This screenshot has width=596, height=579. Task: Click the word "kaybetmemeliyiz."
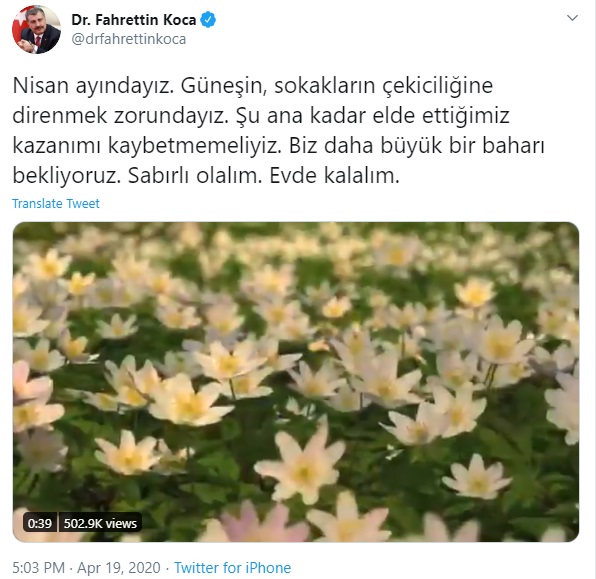[195, 146]
